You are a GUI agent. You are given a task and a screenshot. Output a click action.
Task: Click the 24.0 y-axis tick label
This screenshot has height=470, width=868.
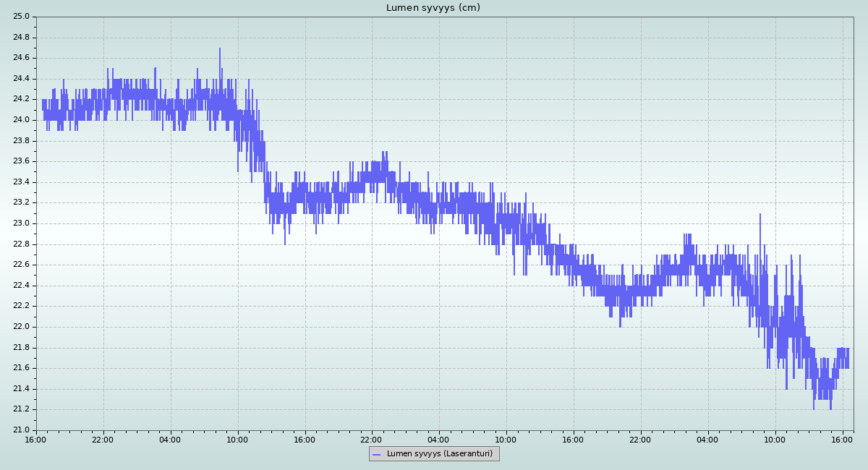coord(22,120)
